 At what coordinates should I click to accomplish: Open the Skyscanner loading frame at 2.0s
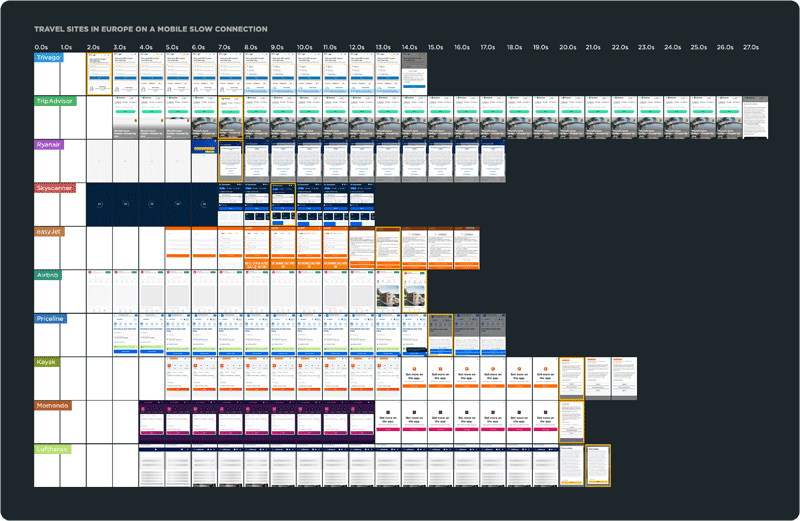[99, 205]
